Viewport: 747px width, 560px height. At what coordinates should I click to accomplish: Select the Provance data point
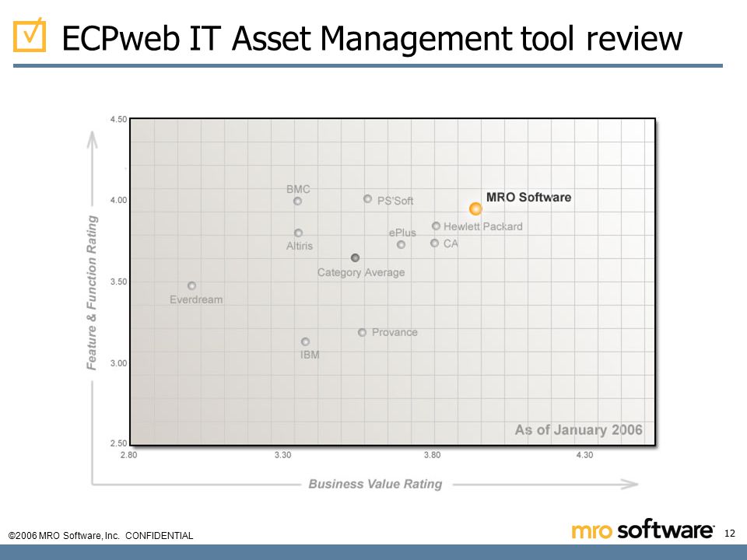click(362, 332)
